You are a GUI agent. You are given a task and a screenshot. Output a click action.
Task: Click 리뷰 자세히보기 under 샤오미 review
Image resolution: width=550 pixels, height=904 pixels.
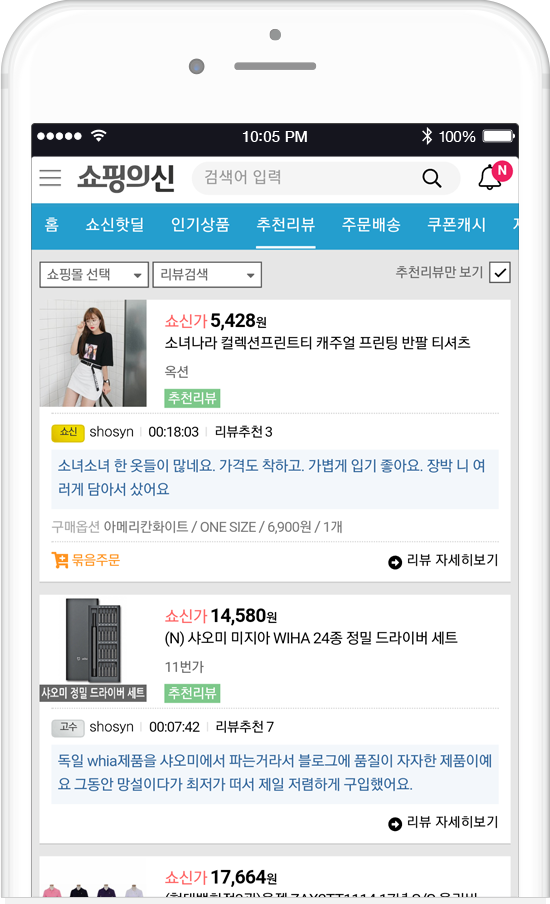[443, 823]
